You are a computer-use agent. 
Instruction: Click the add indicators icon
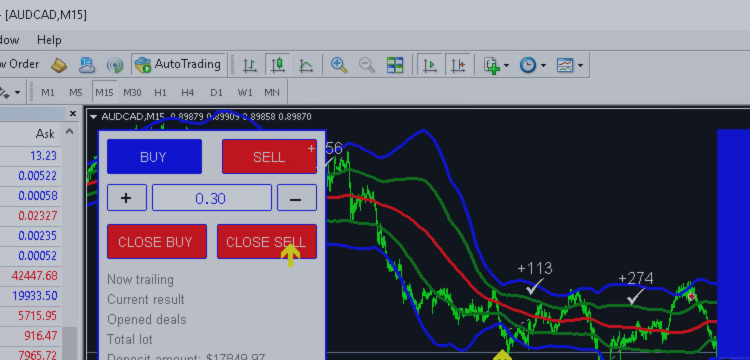[x=492, y=65]
